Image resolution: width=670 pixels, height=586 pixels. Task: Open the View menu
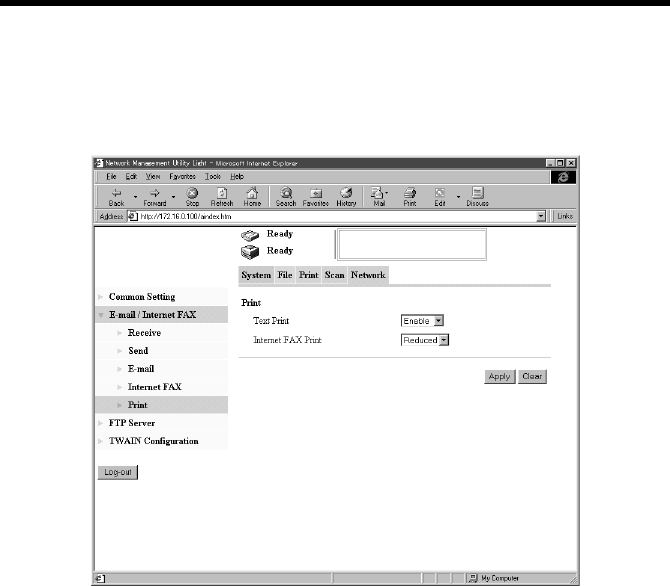click(153, 177)
